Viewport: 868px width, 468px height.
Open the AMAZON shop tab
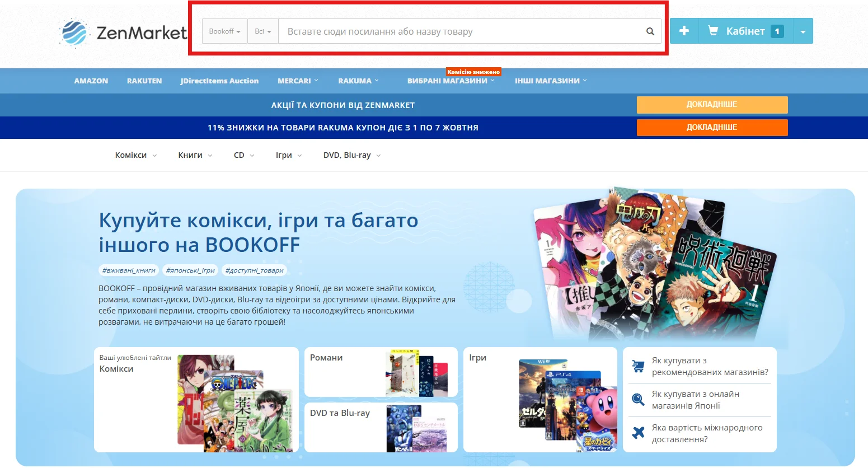[91, 81]
